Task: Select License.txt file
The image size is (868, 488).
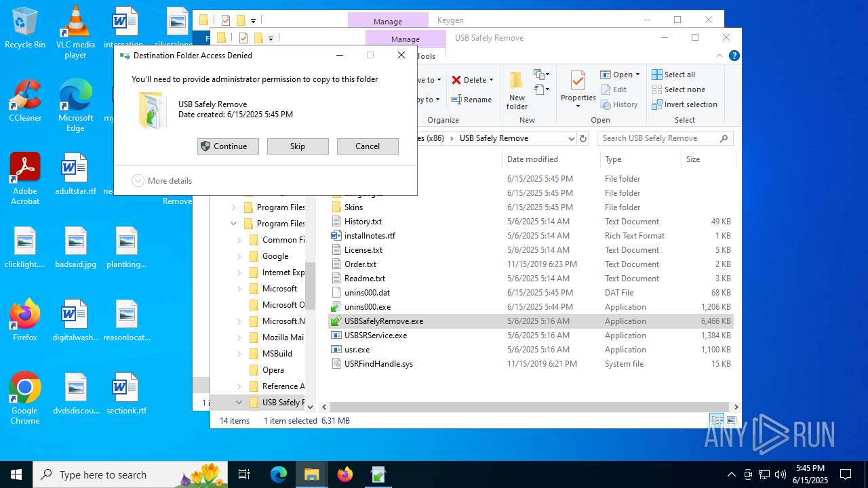Action: coord(530,250)
